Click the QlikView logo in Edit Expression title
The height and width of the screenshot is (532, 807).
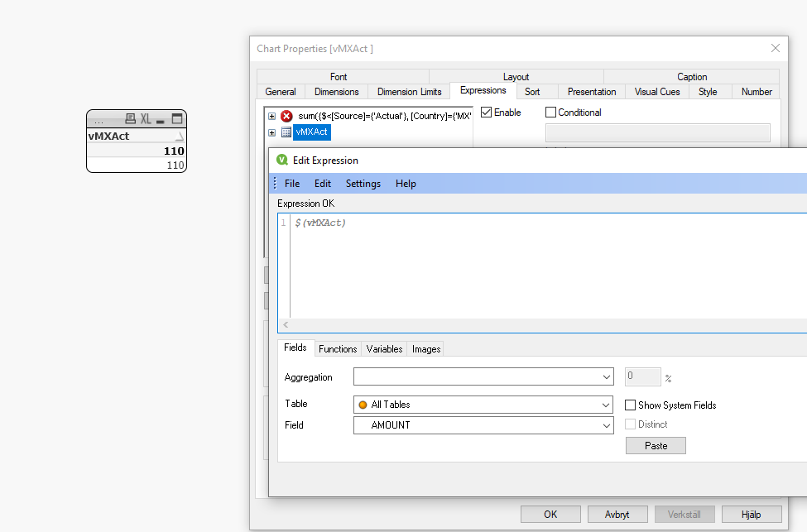(x=282, y=160)
